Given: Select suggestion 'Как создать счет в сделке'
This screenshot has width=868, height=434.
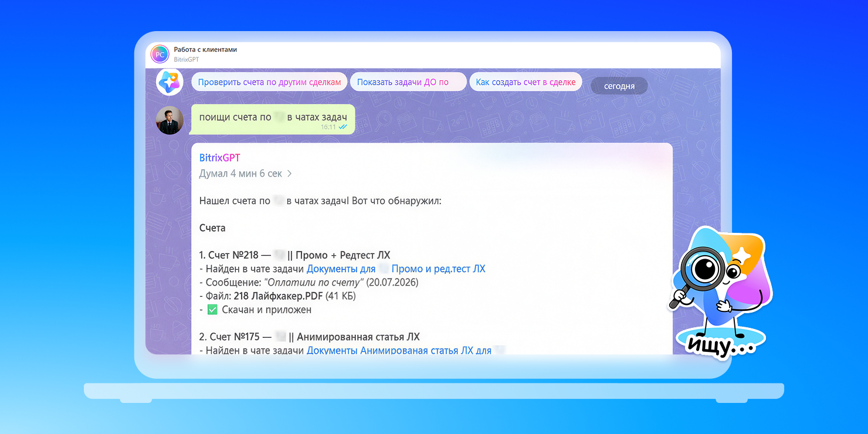Looking at the screenshot, I should click(x=525, y=82).
